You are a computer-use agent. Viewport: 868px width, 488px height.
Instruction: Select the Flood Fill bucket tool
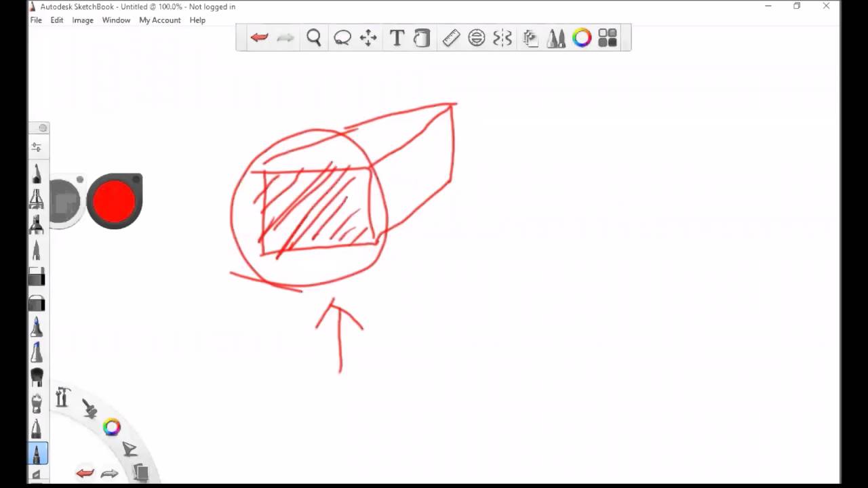tap(422, 38)
